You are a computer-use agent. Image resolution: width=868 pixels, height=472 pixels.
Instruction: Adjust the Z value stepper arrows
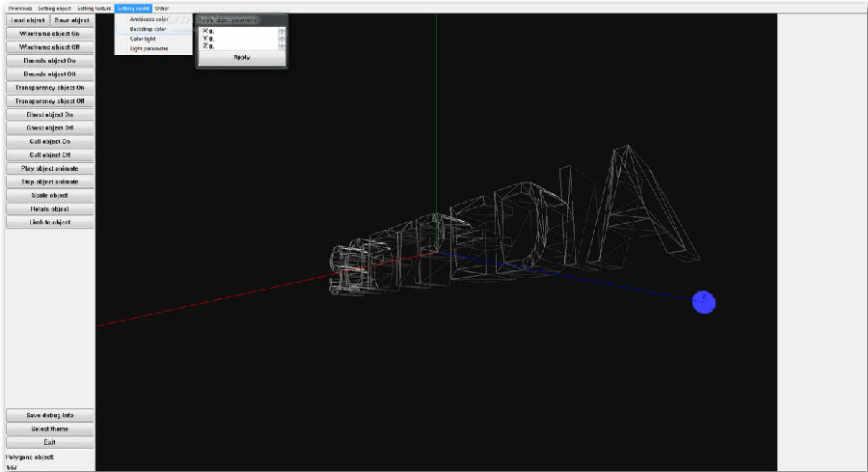click(282, 46)
